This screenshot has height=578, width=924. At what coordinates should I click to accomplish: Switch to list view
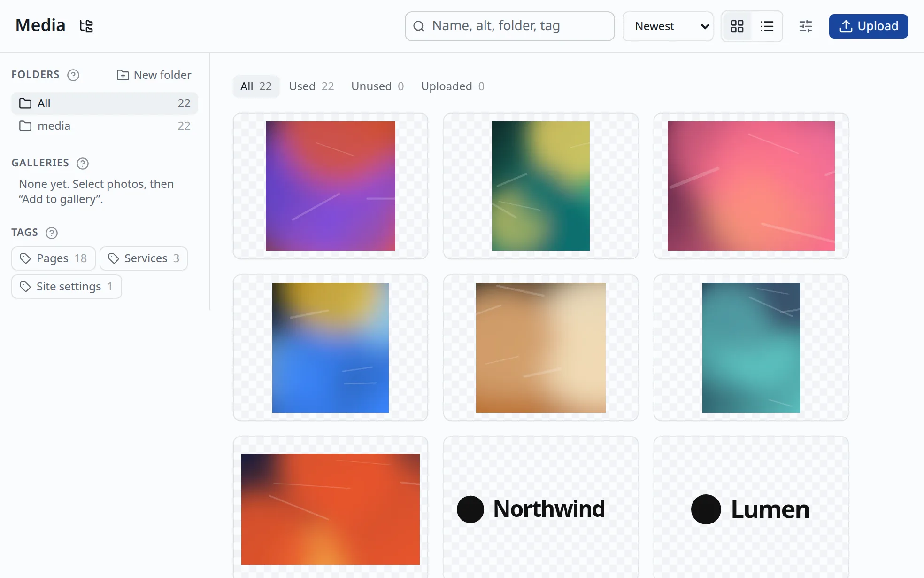(x=767, y=26)
